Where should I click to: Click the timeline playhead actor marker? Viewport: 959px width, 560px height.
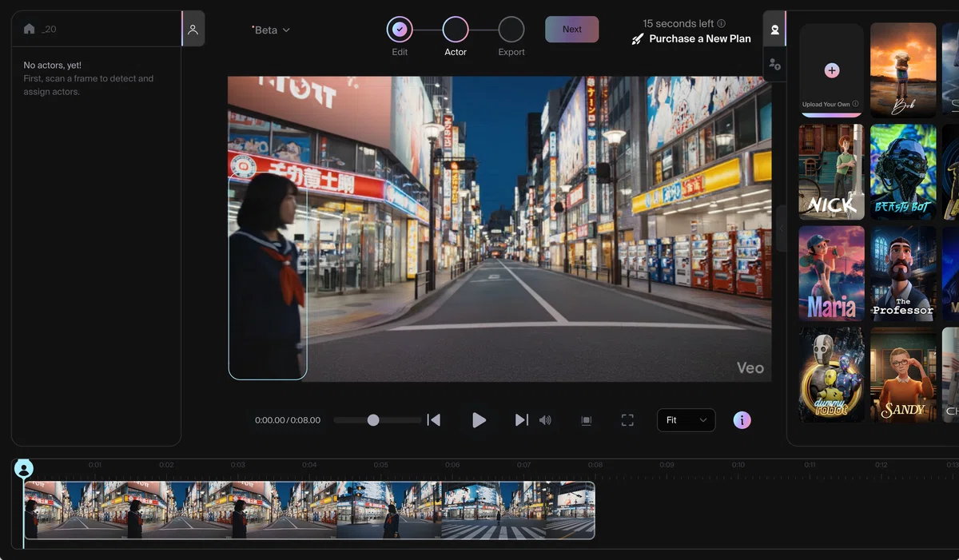(24, 469)
